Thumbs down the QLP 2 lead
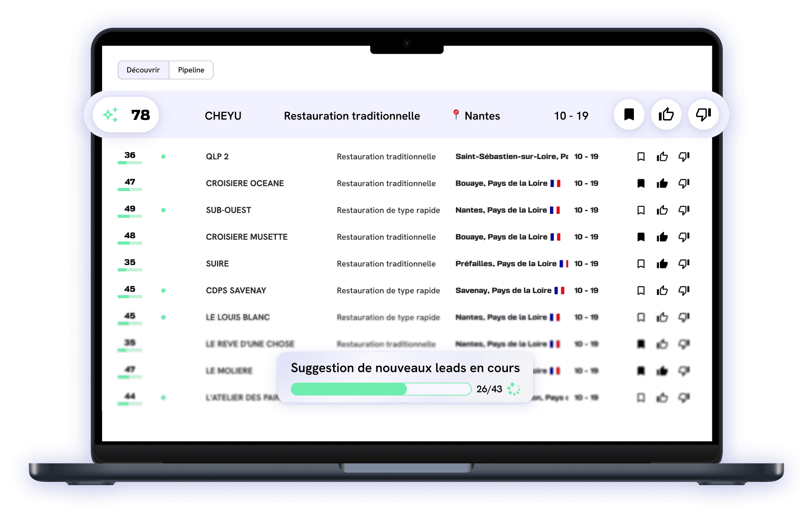The height and width of the screenshot is (514, 812). coord(684,157)
